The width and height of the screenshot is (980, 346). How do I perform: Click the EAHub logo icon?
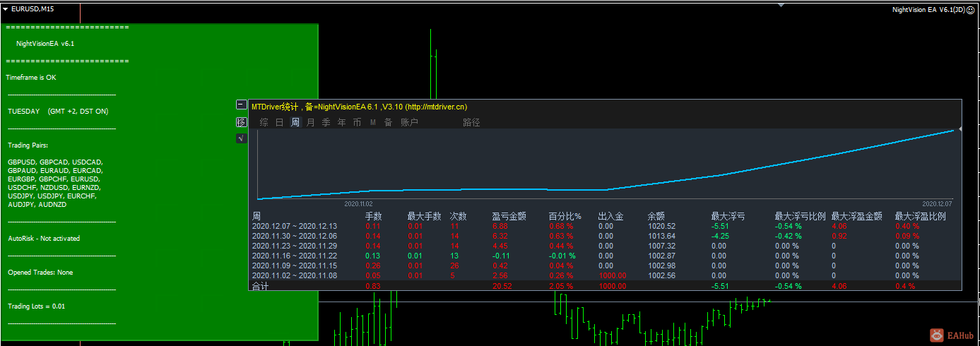(937, 336)
